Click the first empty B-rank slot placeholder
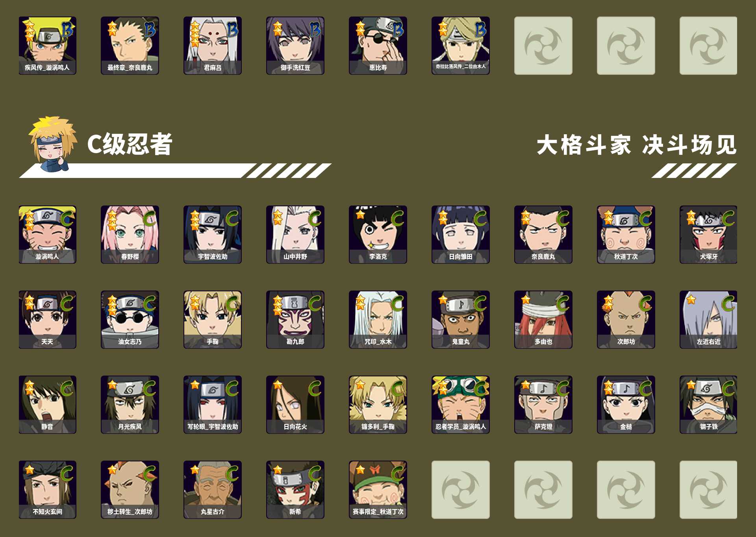 [543, 46]
